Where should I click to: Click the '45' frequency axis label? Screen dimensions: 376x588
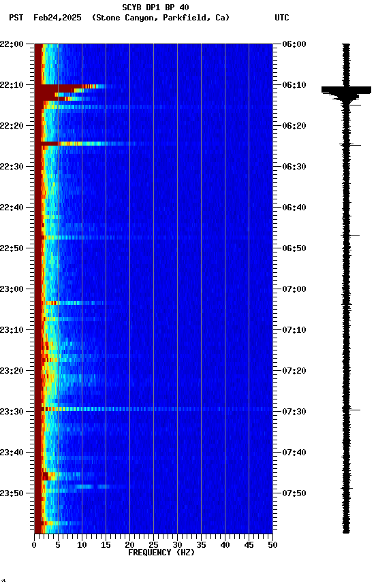point(249,545)
